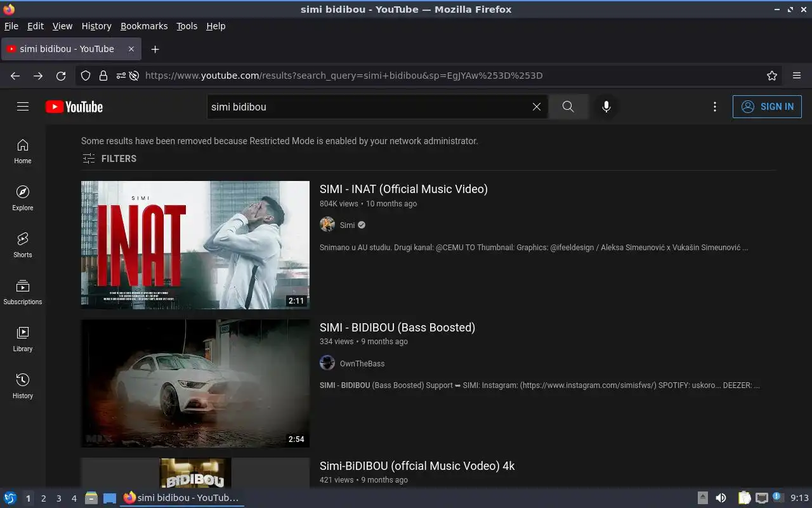Viewport: 812px width, 508px height.
Task: Run search with the magnifier button
Action: [x=568, y=107]
